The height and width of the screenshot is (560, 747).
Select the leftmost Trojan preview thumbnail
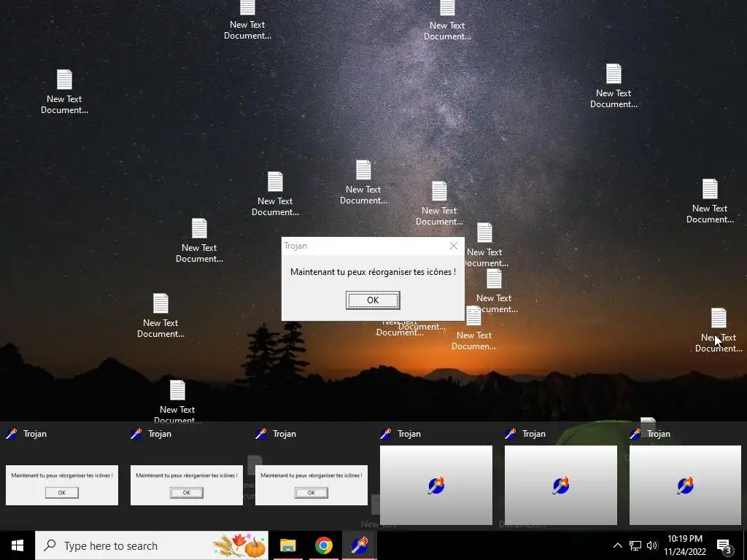pos(62,476)
